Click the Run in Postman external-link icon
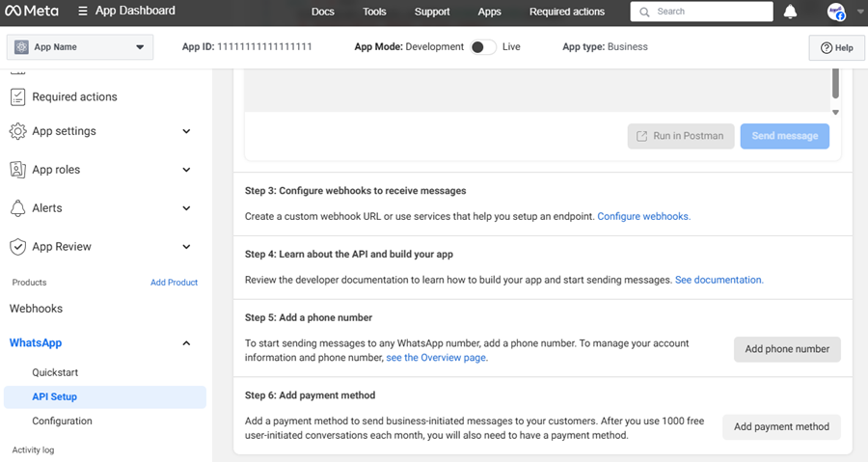Viewport: 868px width, 462px height. (641, 136)
